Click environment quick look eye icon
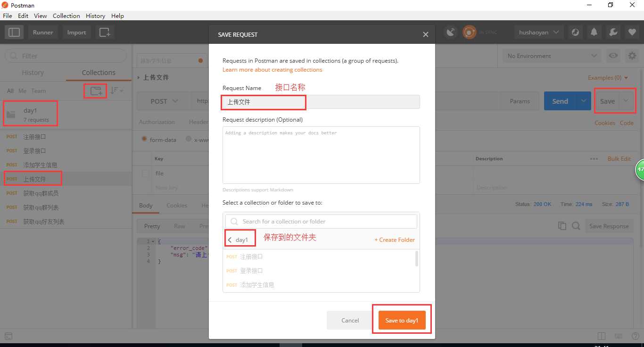The image size is (644, 347). pos(613,56)
